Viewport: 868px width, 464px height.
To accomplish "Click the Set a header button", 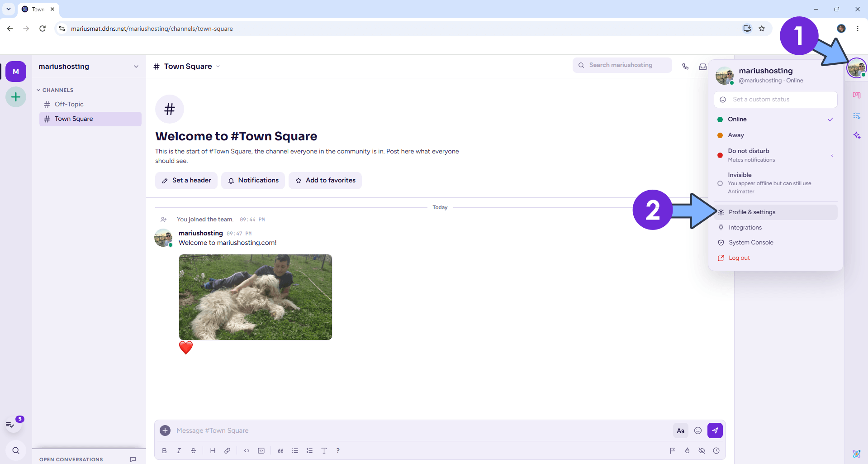I will click(186, 180).
